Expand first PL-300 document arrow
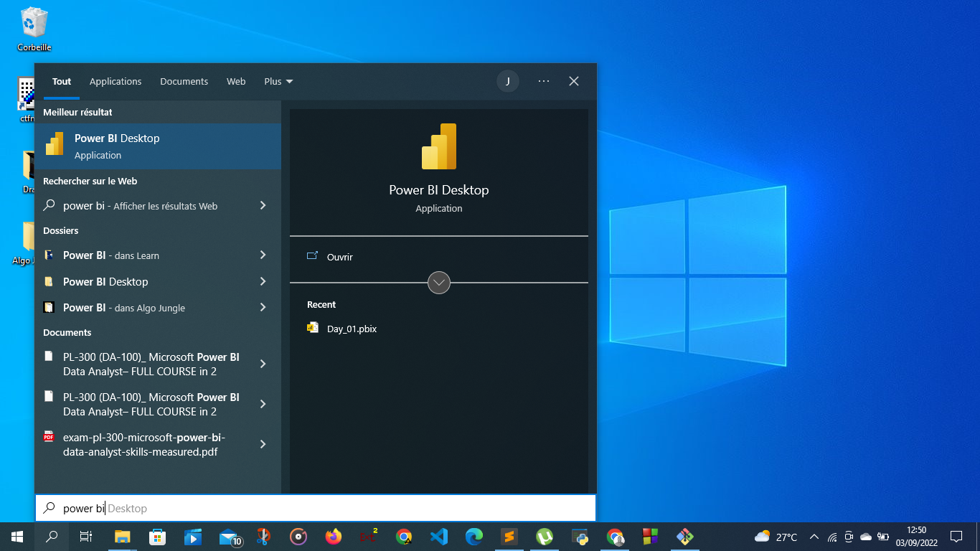The image size is (980, 551). (263, 364)
